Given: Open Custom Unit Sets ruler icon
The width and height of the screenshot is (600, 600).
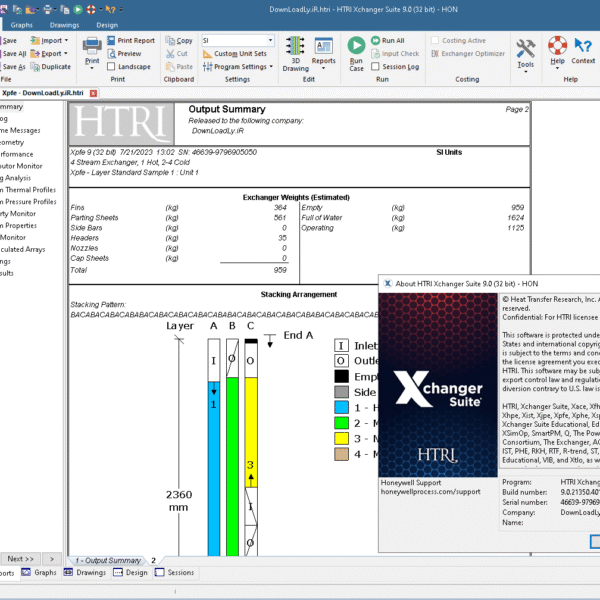Looking at the screenshot, I should pyautogui.click(x=207, y=54).
